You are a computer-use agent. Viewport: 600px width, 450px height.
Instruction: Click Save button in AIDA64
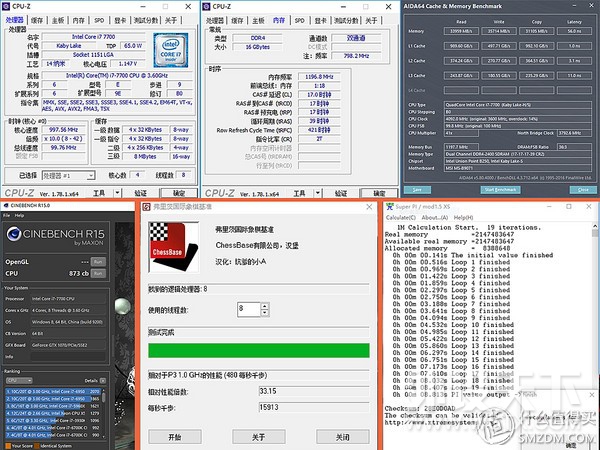point(417,190)
